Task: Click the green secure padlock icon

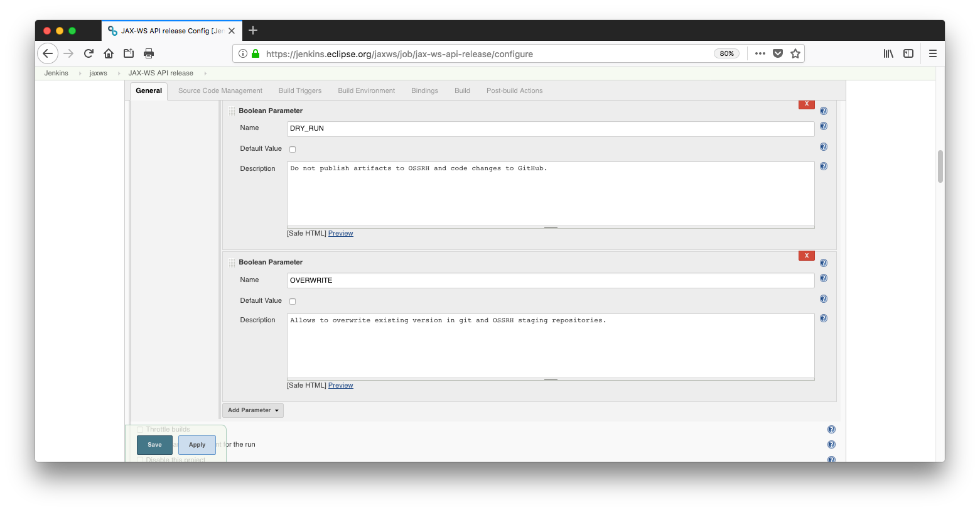Action: click(x=256, y=53)
